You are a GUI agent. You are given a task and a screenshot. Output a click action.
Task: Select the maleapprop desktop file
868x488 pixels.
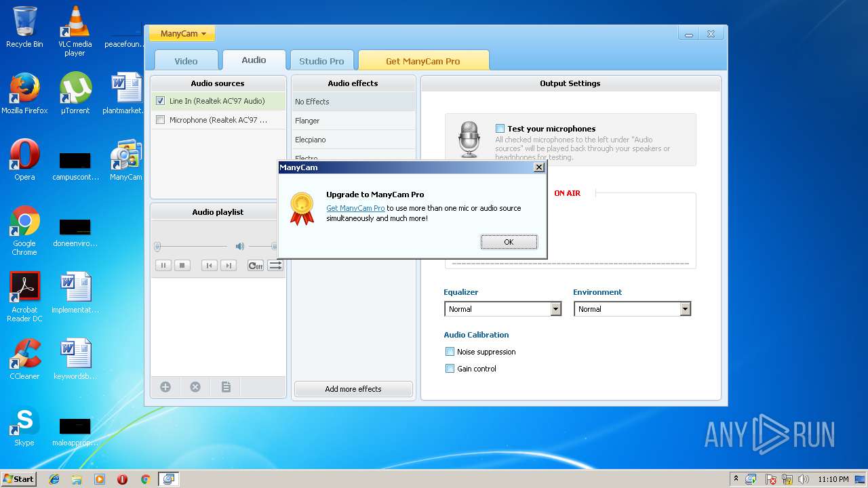pyautogui.click(x=75, y=430)
